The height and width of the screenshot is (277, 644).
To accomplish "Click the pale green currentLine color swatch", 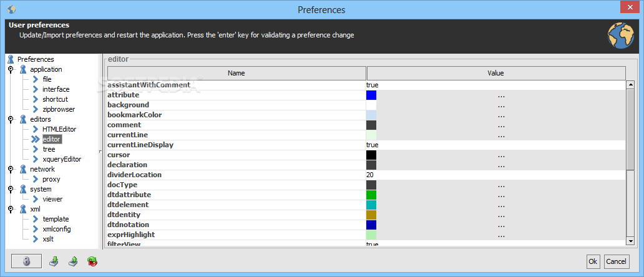I will (x=371, y=135).
